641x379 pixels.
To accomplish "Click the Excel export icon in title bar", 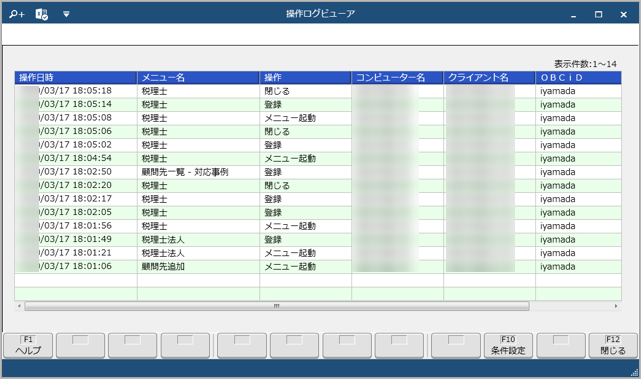I will [x=41, y=14].
